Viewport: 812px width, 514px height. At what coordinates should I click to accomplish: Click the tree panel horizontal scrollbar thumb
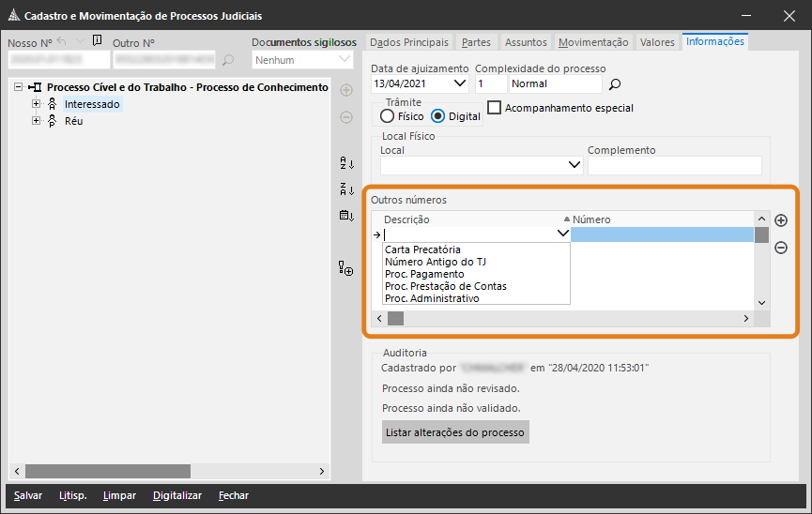(x=107, y=471)
